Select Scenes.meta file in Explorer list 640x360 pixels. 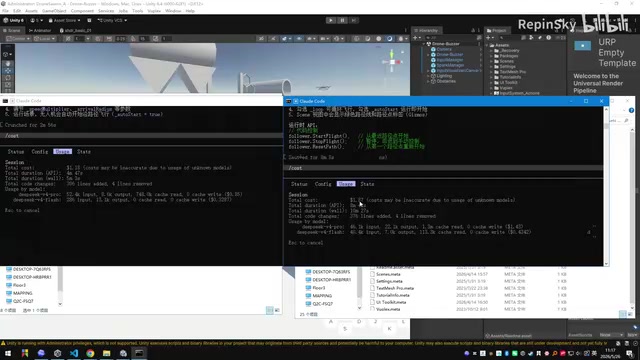coord(388,274)
